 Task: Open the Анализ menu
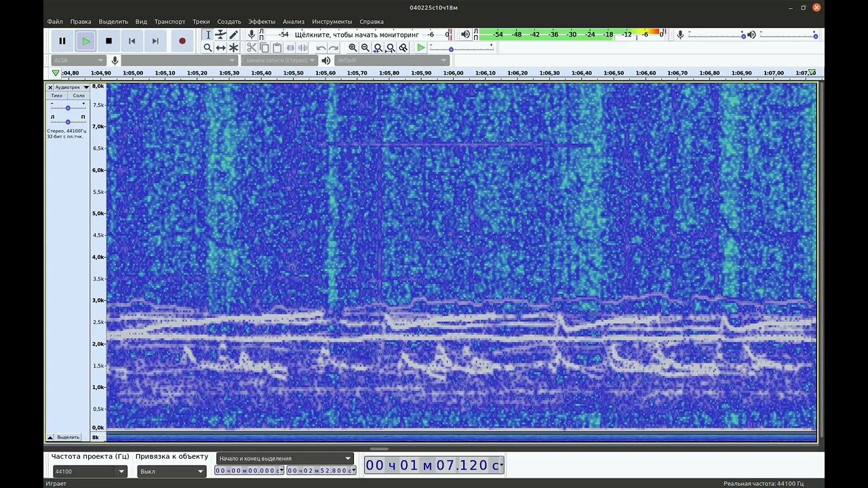294,22
